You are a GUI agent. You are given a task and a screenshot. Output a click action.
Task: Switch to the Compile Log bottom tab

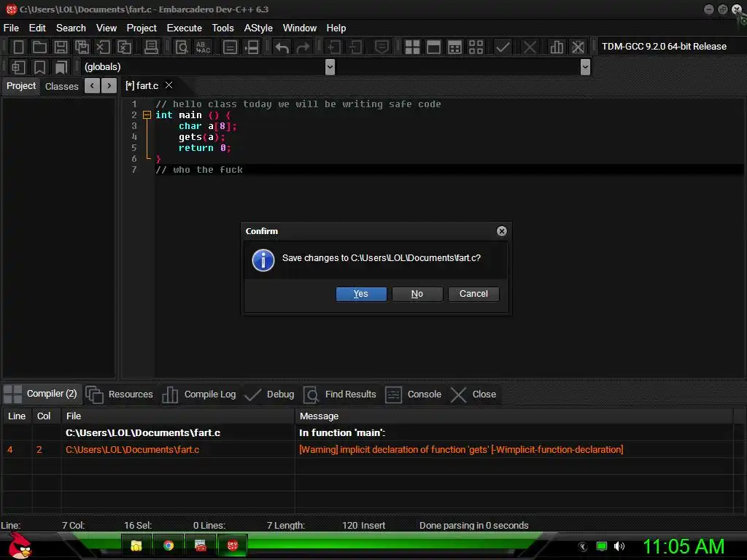(199, 394)
